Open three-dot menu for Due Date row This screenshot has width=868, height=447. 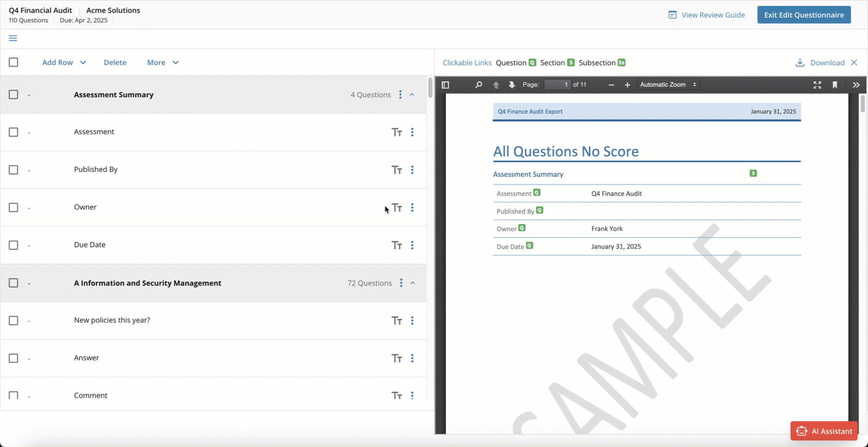pyautogui.click(x=412, y=245)
